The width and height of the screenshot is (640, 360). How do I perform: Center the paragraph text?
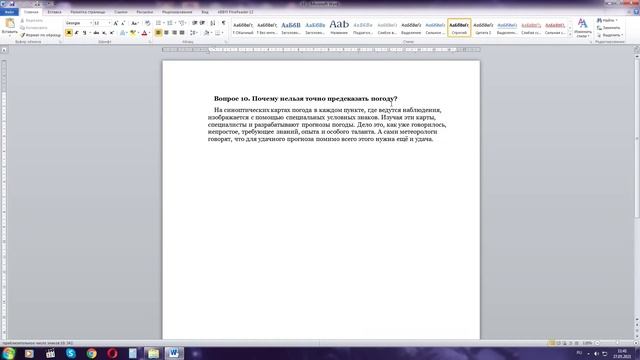pos(166,33)
